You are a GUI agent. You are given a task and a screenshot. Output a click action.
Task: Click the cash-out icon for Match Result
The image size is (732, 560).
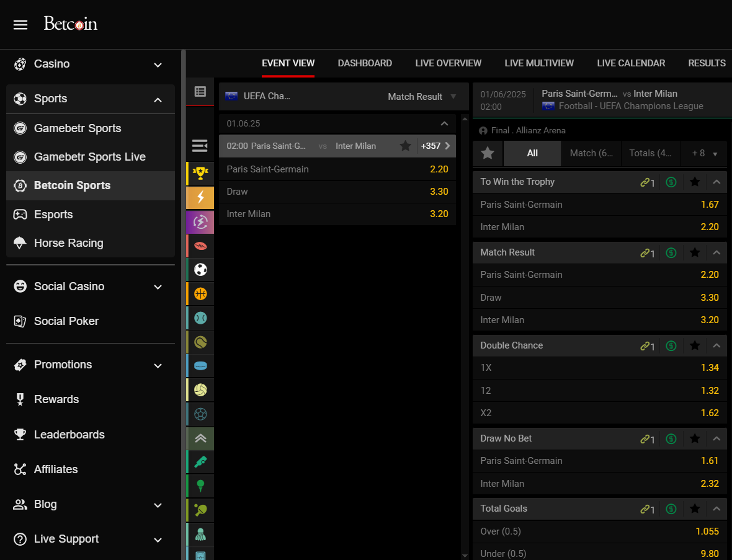[x=671, y=252]
